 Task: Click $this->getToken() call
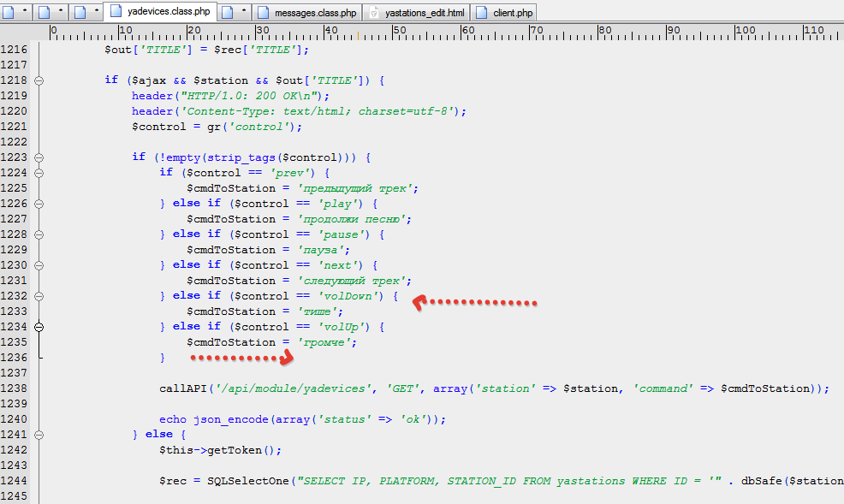coord(217,450)
